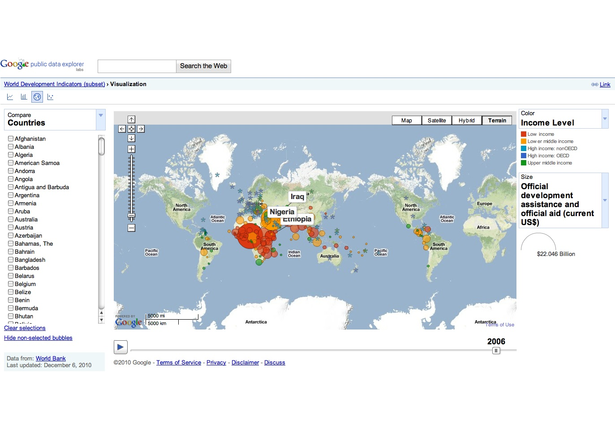Screen dimensions: 615x424
Task: Switch map to Map view tab
Action: point(407,120)
